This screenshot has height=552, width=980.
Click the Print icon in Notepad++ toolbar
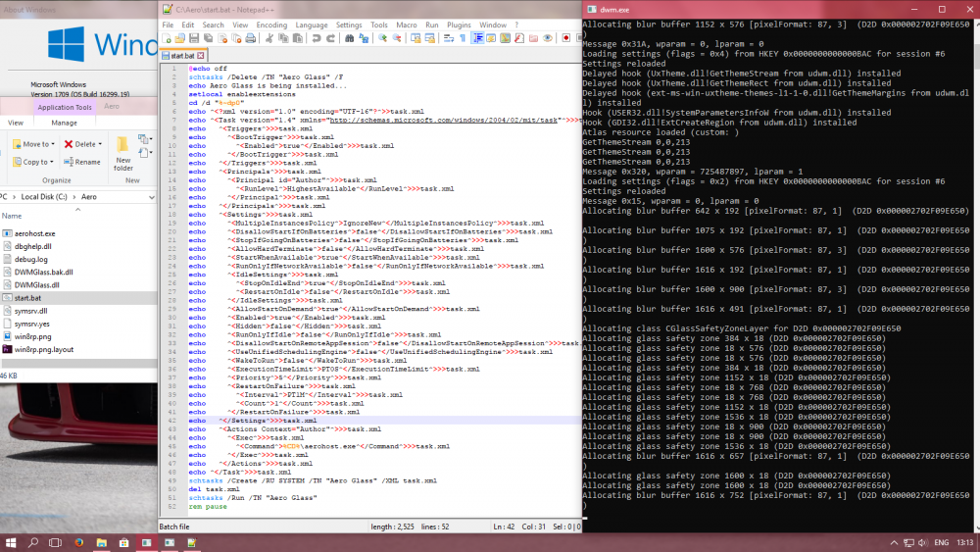(x=251, y=38)
